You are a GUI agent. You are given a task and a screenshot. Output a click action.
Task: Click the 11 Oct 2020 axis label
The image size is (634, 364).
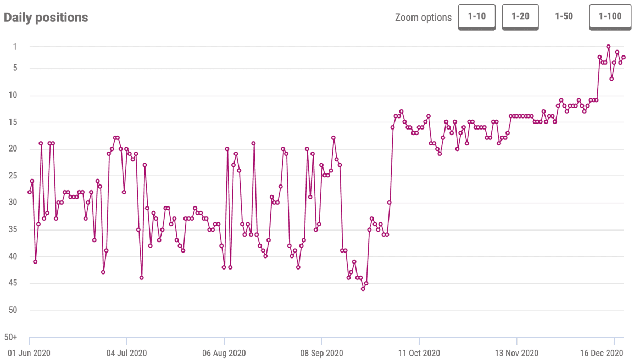(419, 353)
